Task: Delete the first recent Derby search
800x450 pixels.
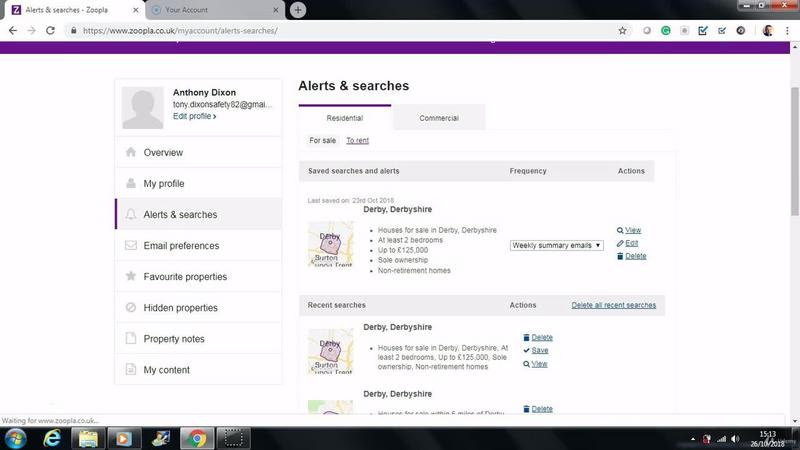Action: pyautogui.click(x=542, y=337)
